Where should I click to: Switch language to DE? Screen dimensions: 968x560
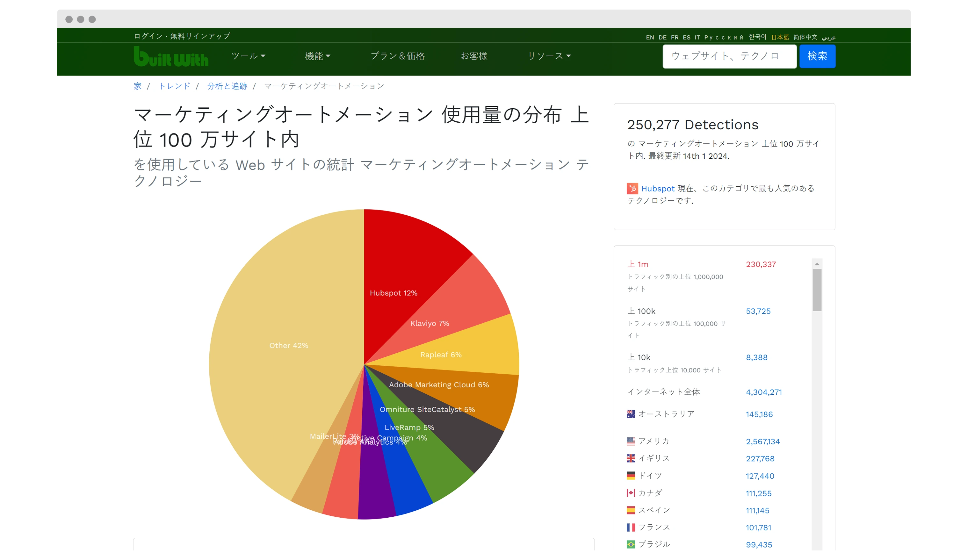(x=663, y=37)
